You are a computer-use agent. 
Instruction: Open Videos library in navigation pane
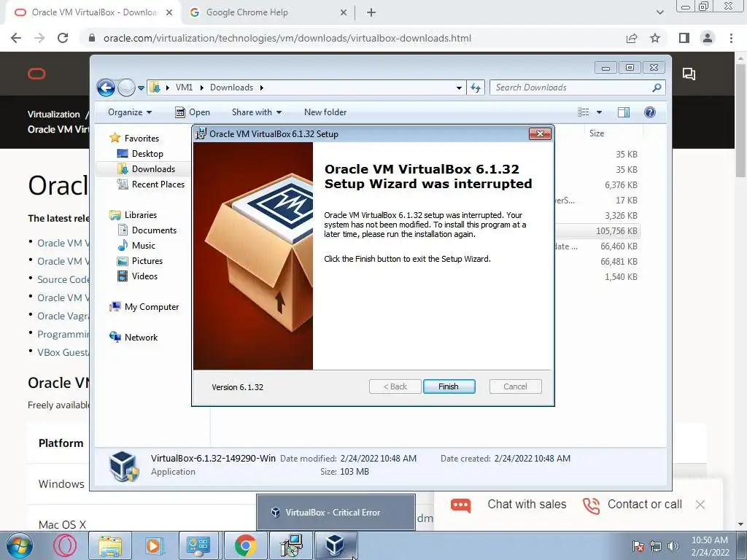pos(144,276)
